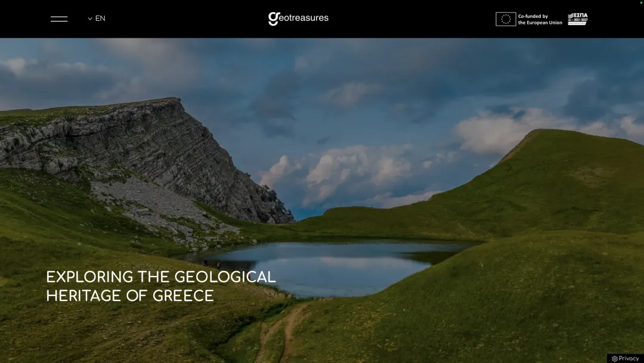Click the European Union flag emblem

(506, 19)
